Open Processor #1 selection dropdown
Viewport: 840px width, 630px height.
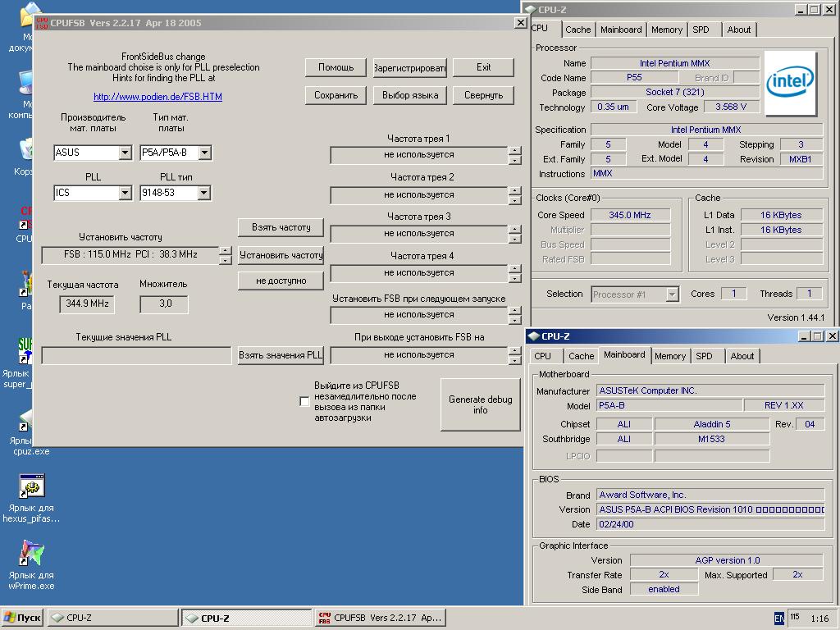pos(673,294)
